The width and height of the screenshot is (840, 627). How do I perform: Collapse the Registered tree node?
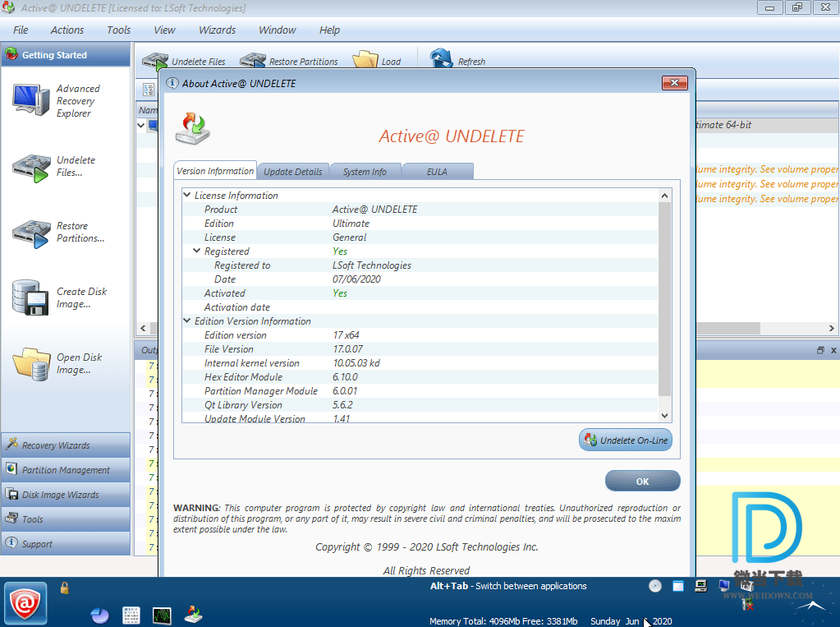click(196, 251)
